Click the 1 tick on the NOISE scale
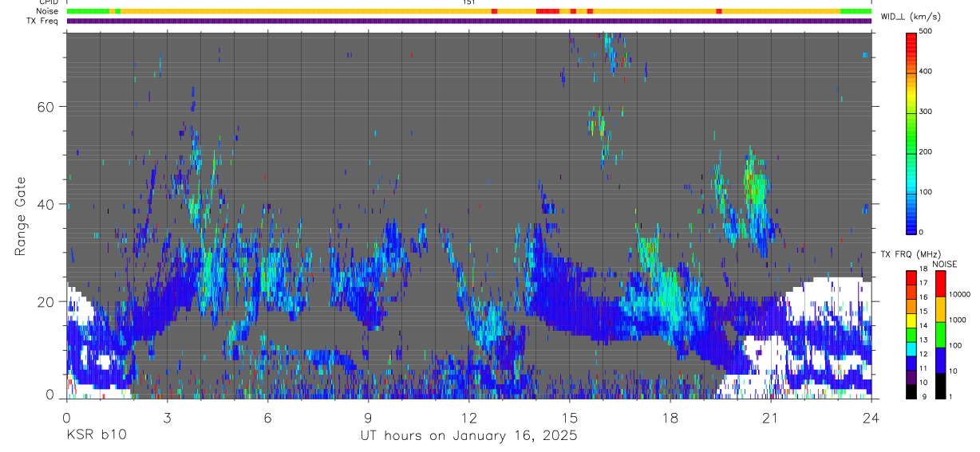The image size is (980, 452). pyautogui.click(x=951, y=396)
